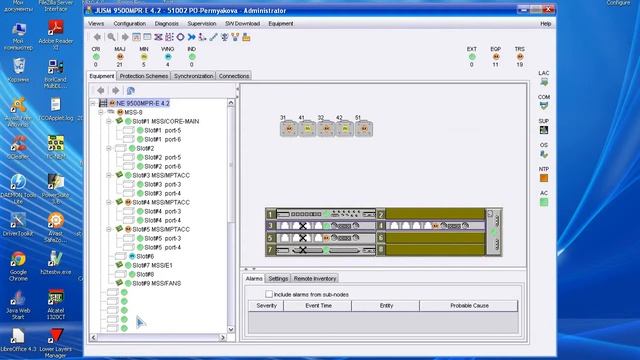Screen dimensions: 640x360
Task: Open Alcatel 1320CT desktop shortcut
Action: tap(56, 304)
